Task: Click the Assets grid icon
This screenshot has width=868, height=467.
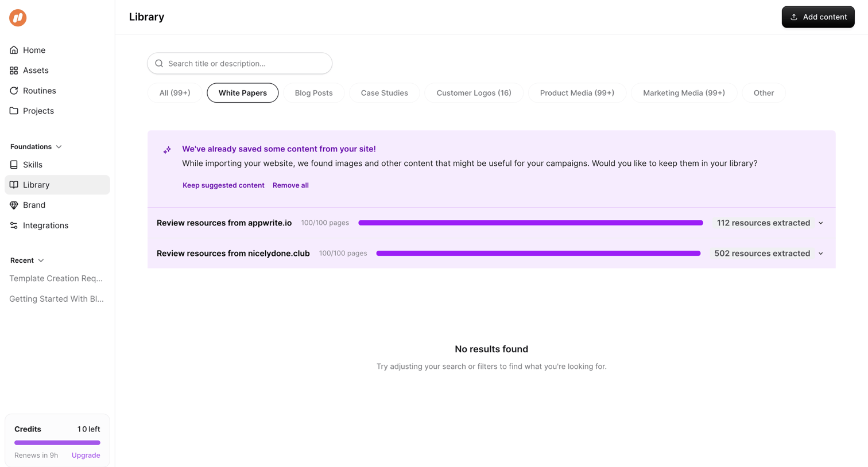Action: click(14, 71)
